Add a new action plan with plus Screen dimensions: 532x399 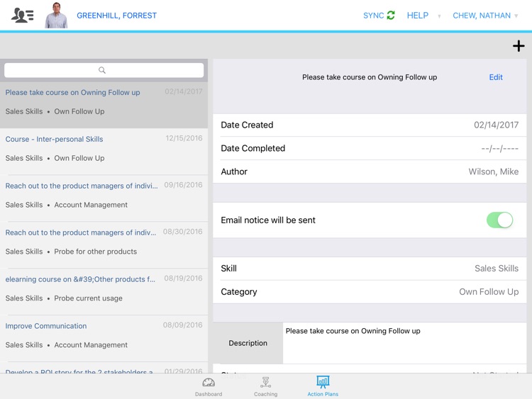pyautogui.click(x=519, y=46)
